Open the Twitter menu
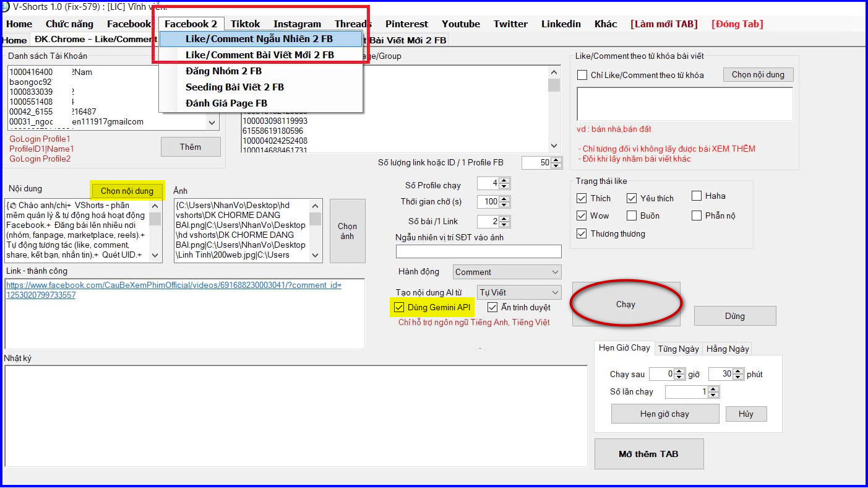 pyautogui.click(x=510, y=24)
